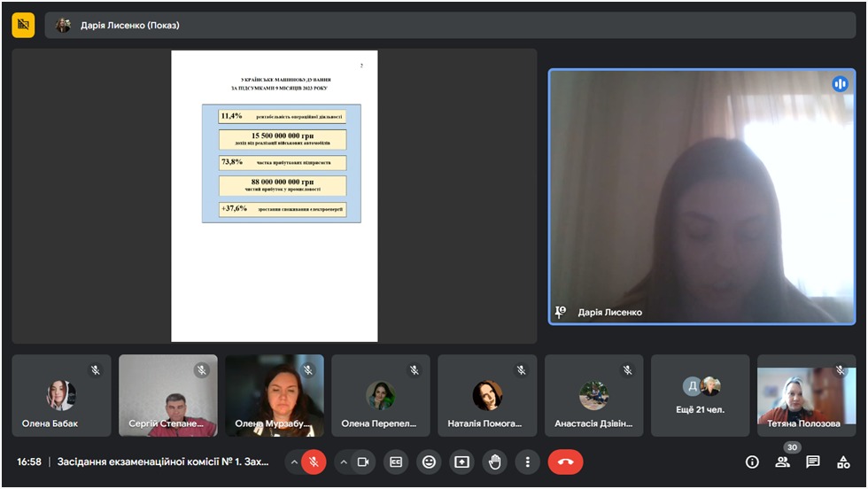Click the stop-presentation icon at top left
868x489 pixels.
(x=23, y=25)
